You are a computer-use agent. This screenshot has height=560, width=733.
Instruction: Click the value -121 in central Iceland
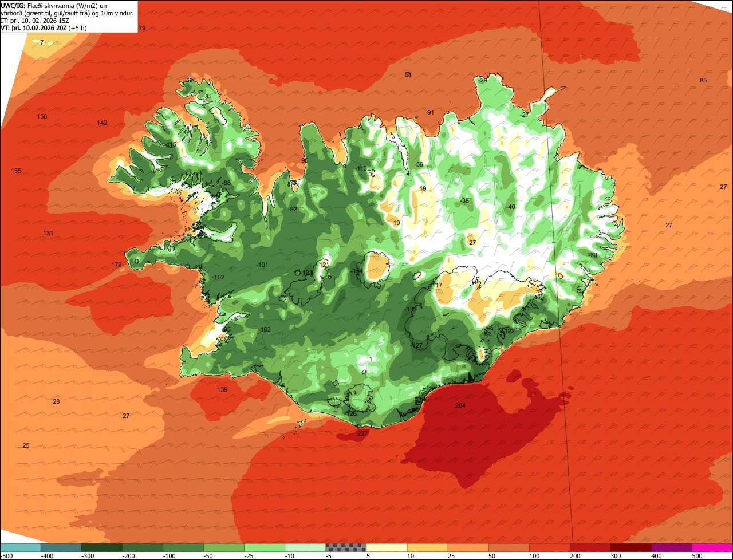[306, 273]
